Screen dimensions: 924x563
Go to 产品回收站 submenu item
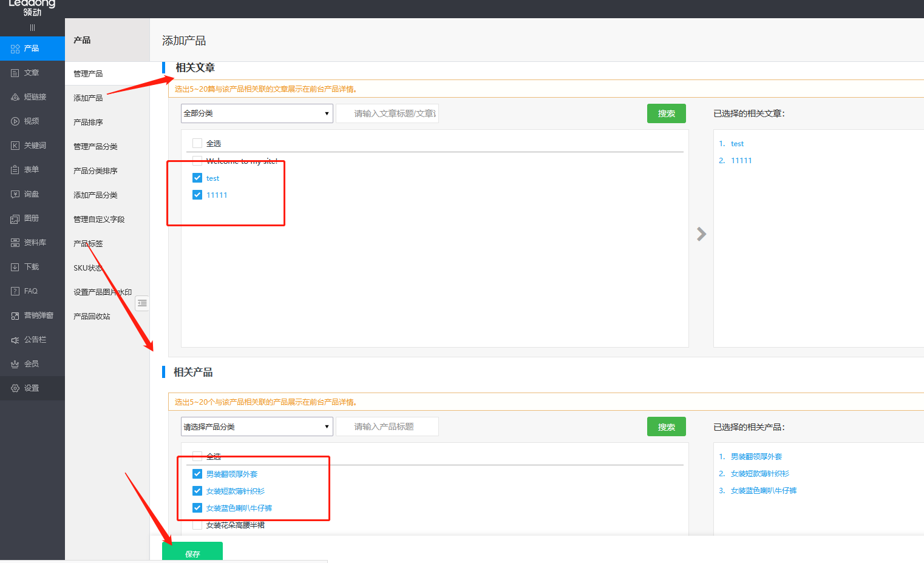click(92, 316)
